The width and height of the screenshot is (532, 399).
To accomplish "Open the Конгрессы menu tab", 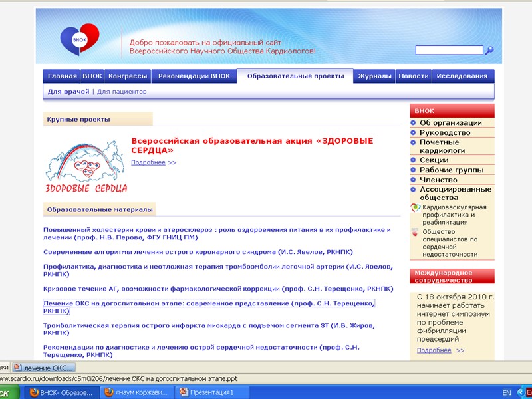I will pos(128,76).
